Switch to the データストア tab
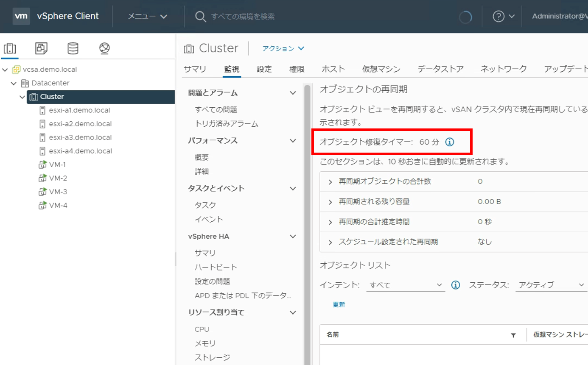Screen dimensions: 588x365 point(440,69)
